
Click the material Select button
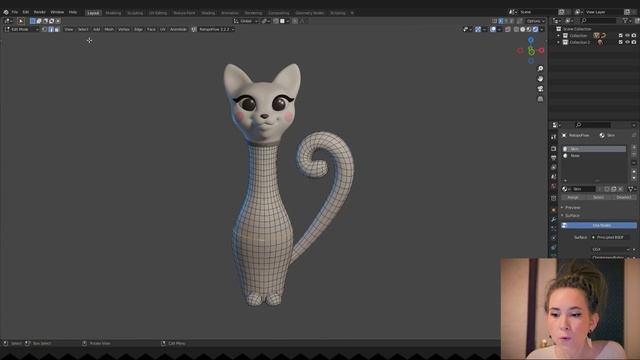pos(598,197)
